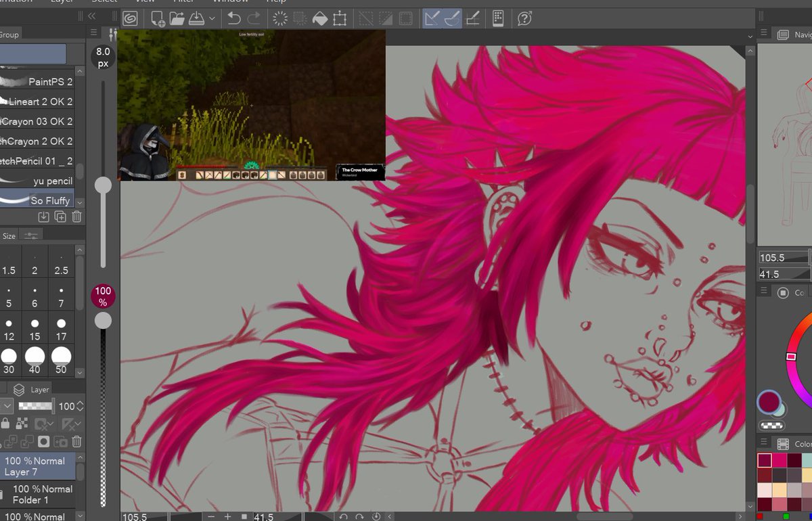
Task: Choose brush size preset 50
Action: pos(61,360)
